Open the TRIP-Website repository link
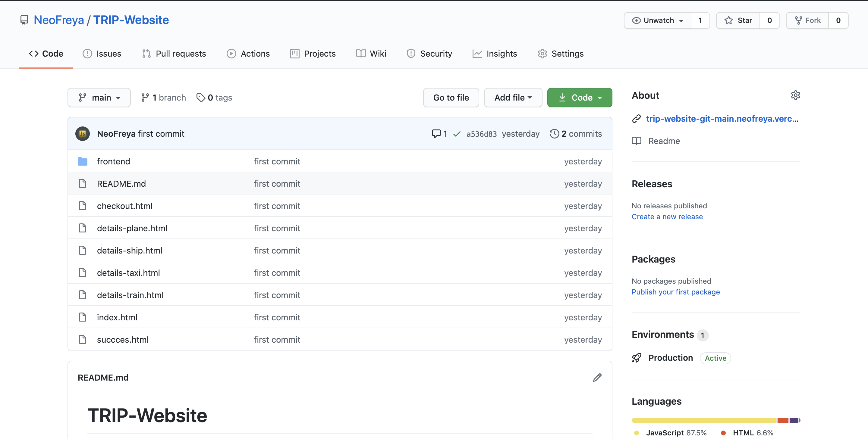 pyautogui.click(x=131, y=20)
